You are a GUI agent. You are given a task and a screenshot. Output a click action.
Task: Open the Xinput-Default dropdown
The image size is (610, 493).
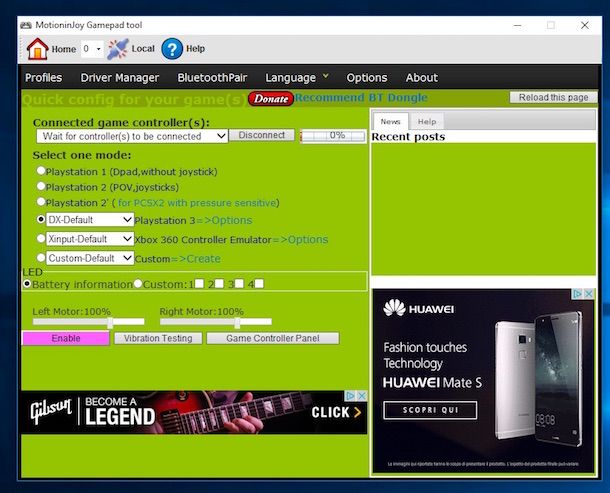(x=90, y=239)
